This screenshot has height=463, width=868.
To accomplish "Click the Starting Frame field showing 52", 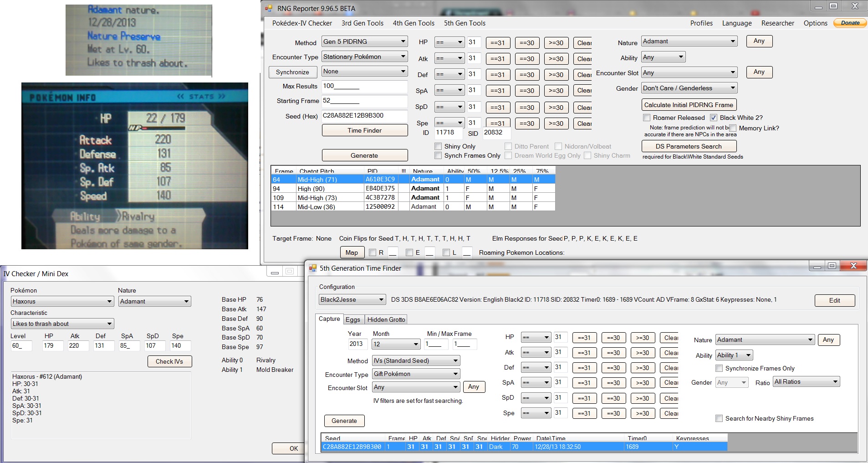I will pyautogui.click(x=364, y=101).
